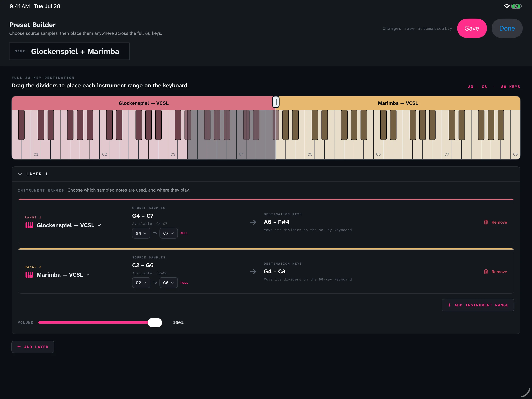Screen dimensions: 532x399
Task: Click the battery charging icon
Action: (516, 6)
